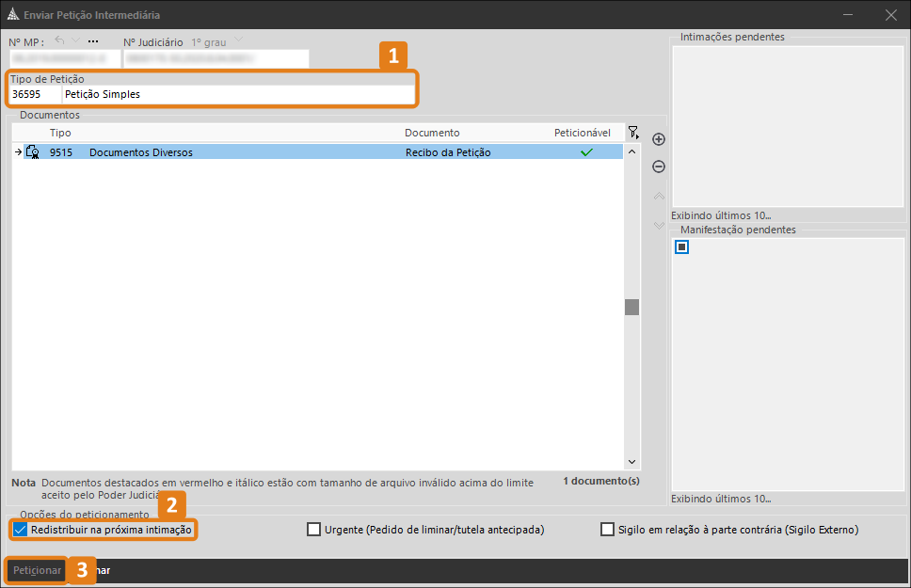The height and width of the screenshot is (588, 911).
Task: Click the remove document minus icon
Action: point(658,167)
